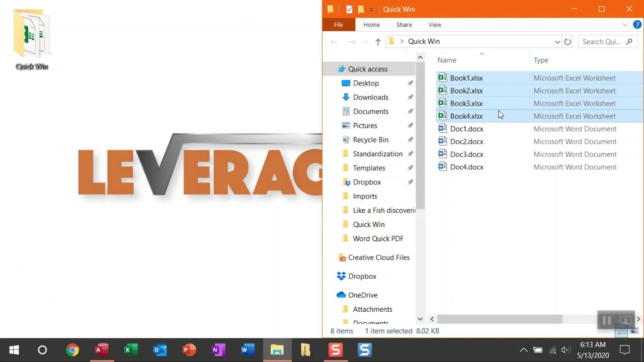Screen dimensions: 644x362
Task: Select Doc1.docx in the file list
Action: [x=466, y=129]
